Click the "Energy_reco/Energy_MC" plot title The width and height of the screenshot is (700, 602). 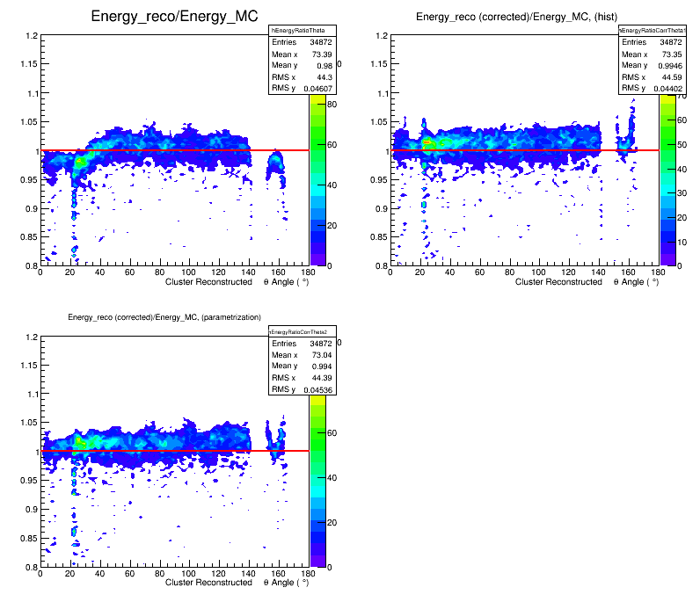(x=171, y=17)
